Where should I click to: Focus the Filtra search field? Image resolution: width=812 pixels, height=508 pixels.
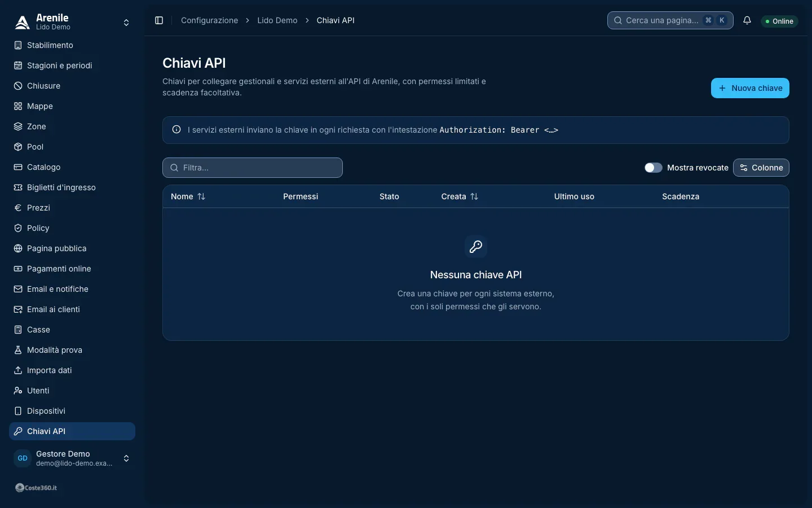coord(253,168)
